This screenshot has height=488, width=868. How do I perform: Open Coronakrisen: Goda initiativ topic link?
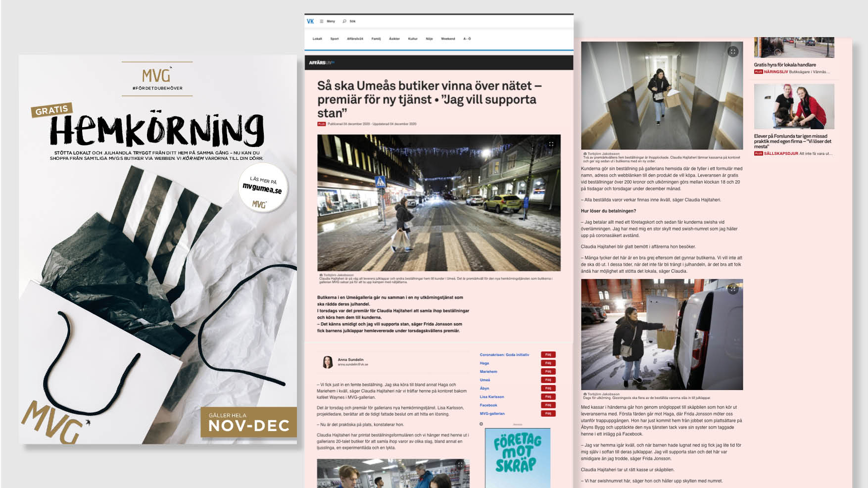[x=504, y=355]
